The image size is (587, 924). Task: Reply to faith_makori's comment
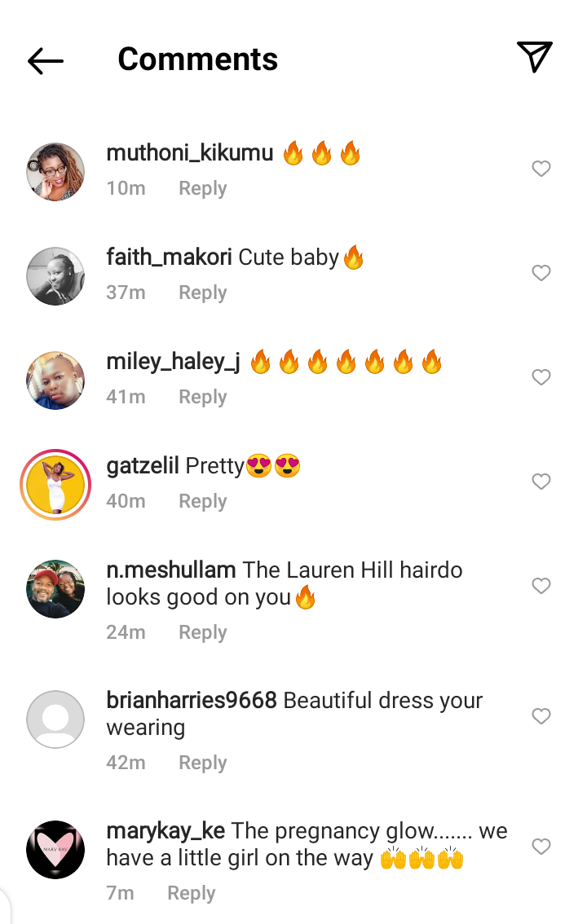coord(203,293)
